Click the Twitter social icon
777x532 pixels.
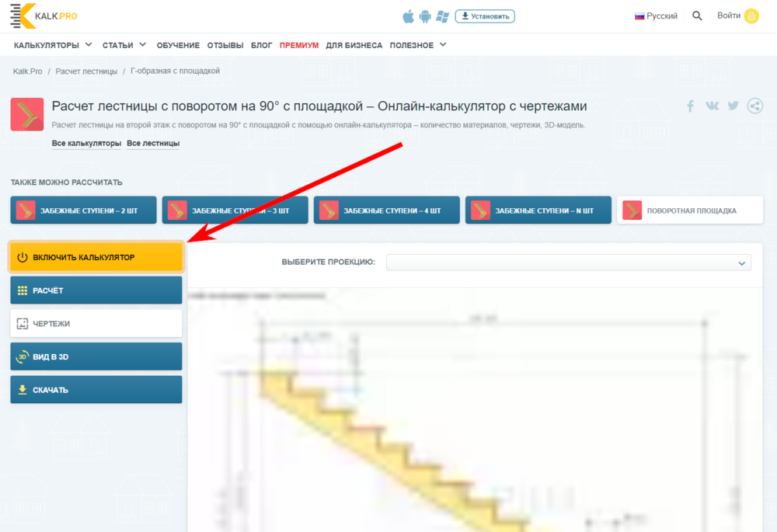click(733, 106)
